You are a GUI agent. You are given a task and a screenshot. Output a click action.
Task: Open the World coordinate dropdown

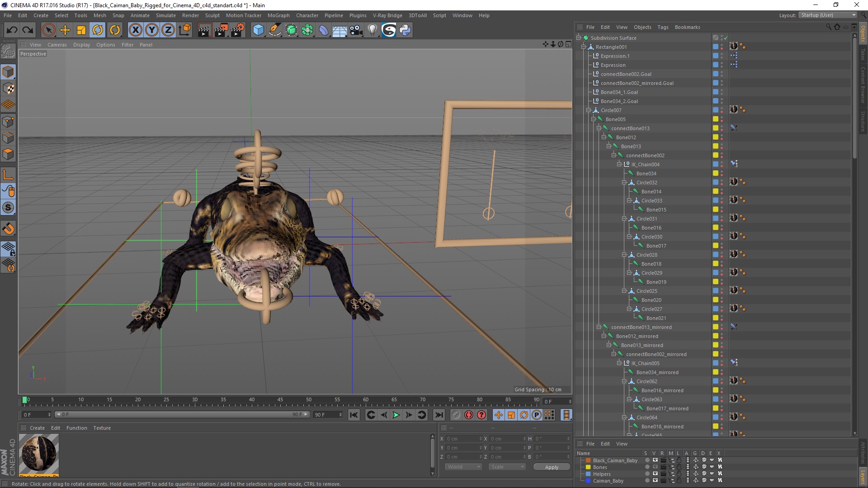click(463, 467)
